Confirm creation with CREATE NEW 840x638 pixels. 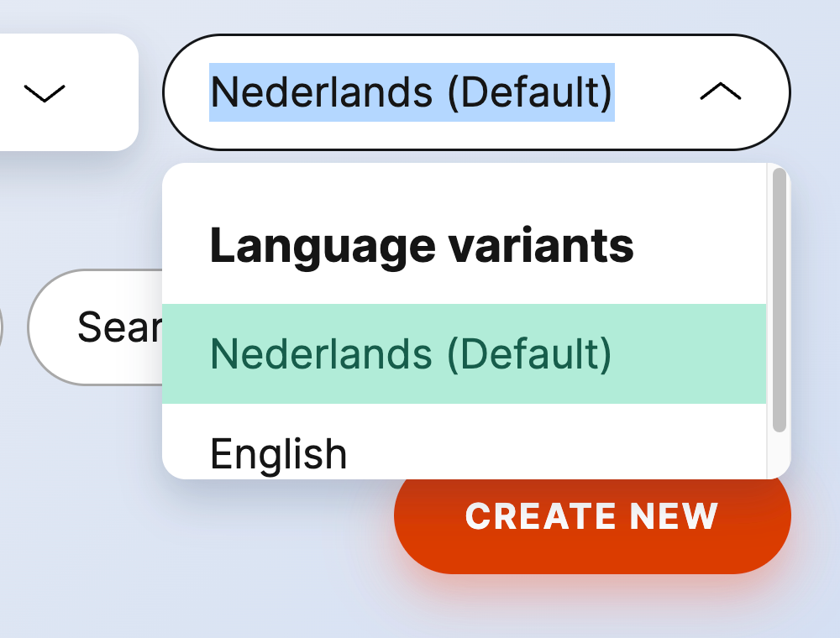(591, 516)
